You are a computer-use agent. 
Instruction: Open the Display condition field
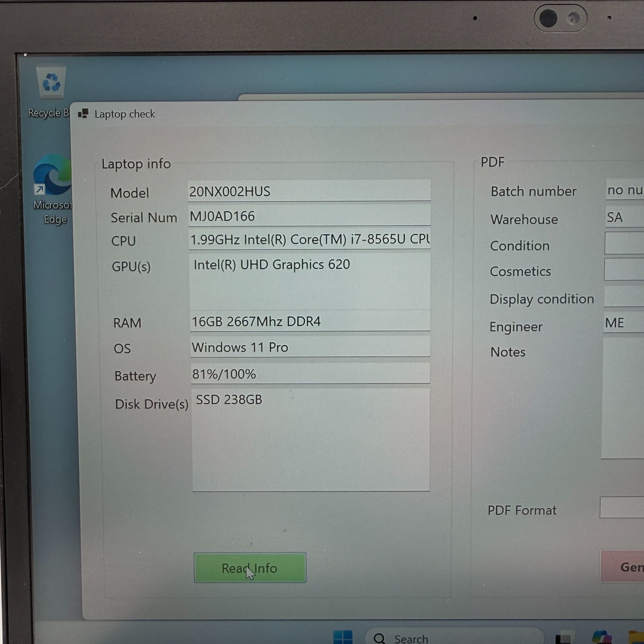pyautogui.click(x=624, y=297)
